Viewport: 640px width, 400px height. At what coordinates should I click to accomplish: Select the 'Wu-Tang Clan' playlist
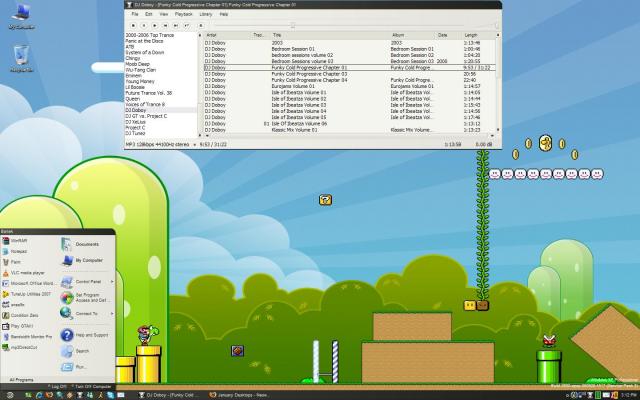tap(140, 70)
